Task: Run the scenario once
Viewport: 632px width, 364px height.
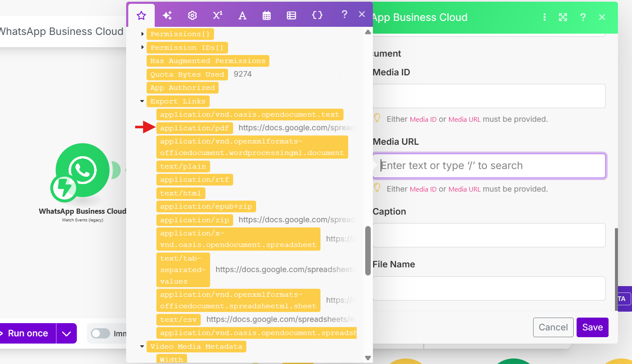Action: (28, 333)
